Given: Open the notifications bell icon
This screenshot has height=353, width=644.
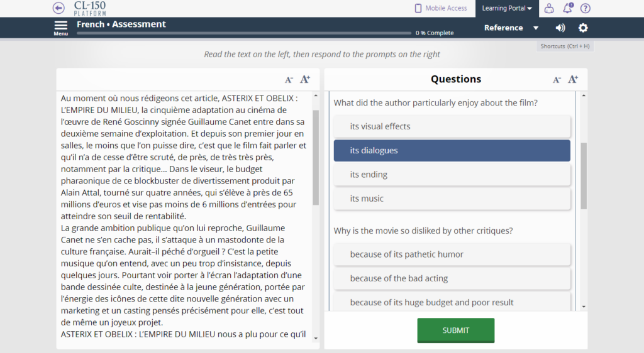Looking at the screenshot, I should pyautogui.click(x=567, y=8).
